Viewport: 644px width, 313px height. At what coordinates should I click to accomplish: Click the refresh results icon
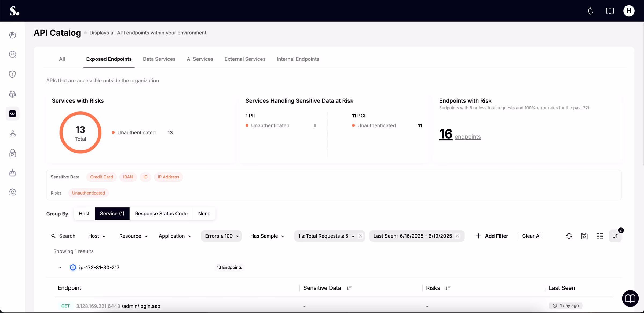click(569, 236)
